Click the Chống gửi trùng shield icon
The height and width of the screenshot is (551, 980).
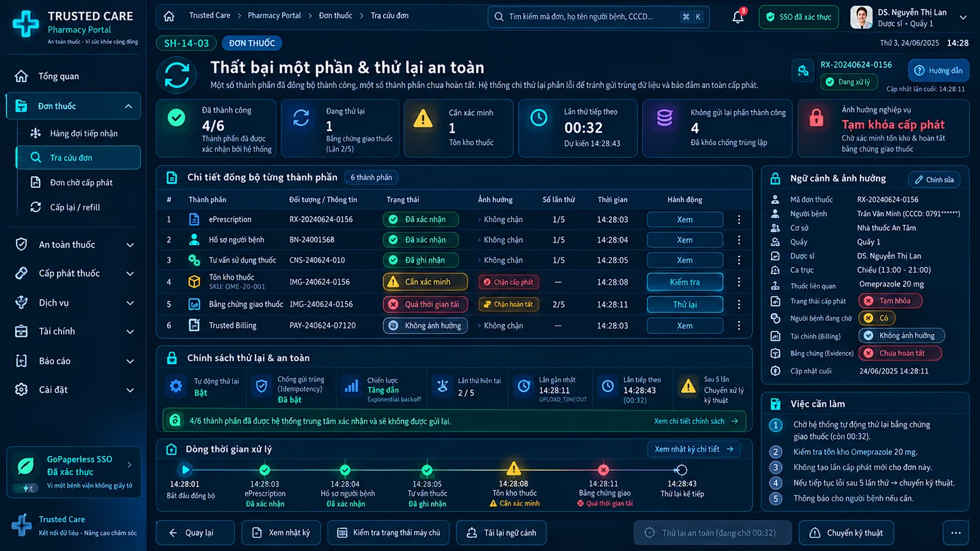click(262, 386)
